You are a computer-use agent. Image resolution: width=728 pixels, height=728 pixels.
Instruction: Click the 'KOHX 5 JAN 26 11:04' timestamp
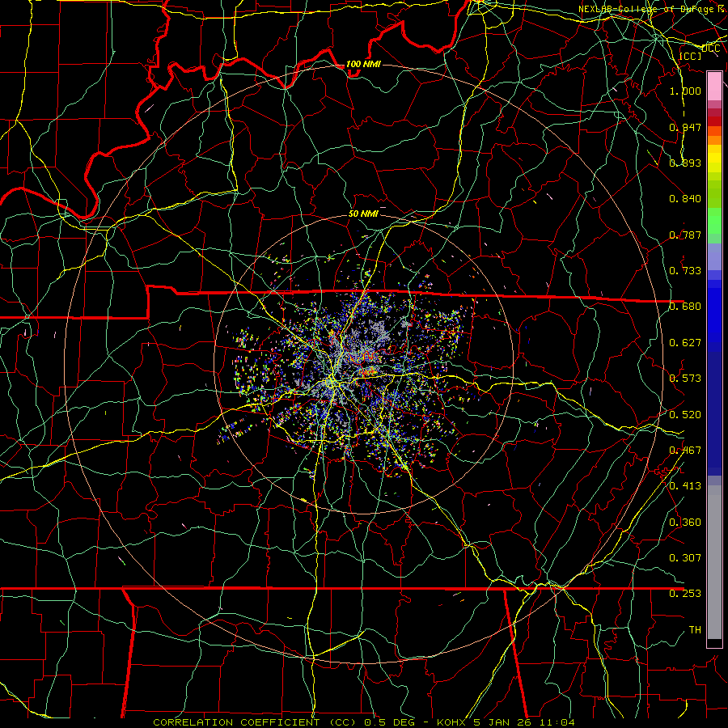(x=506, y=722)
